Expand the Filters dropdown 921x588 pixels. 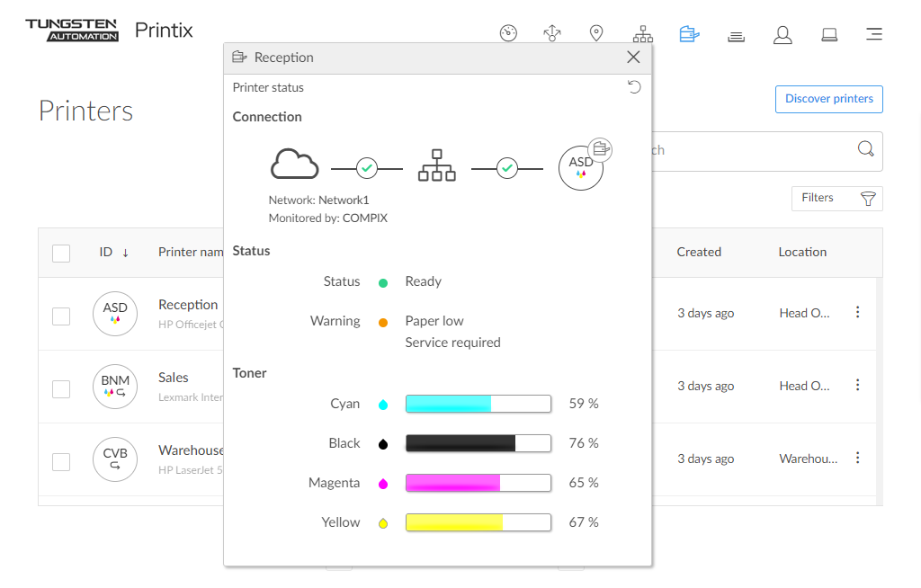pos(836,199)
